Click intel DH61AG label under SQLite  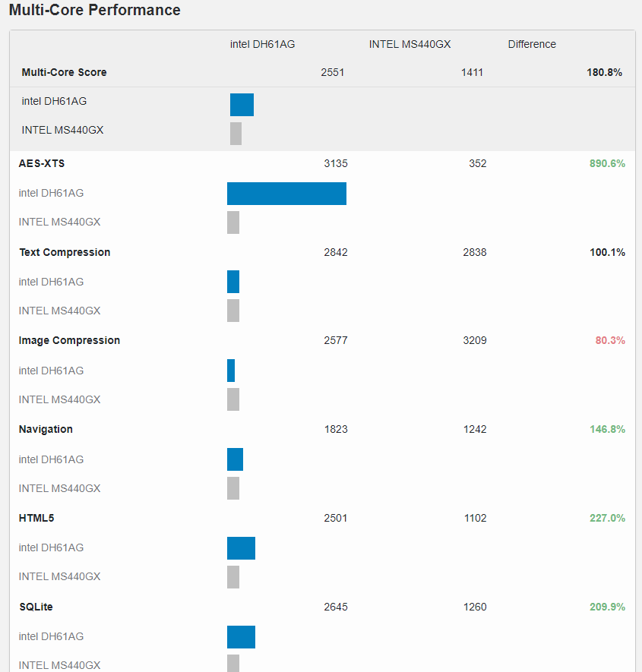51,636
